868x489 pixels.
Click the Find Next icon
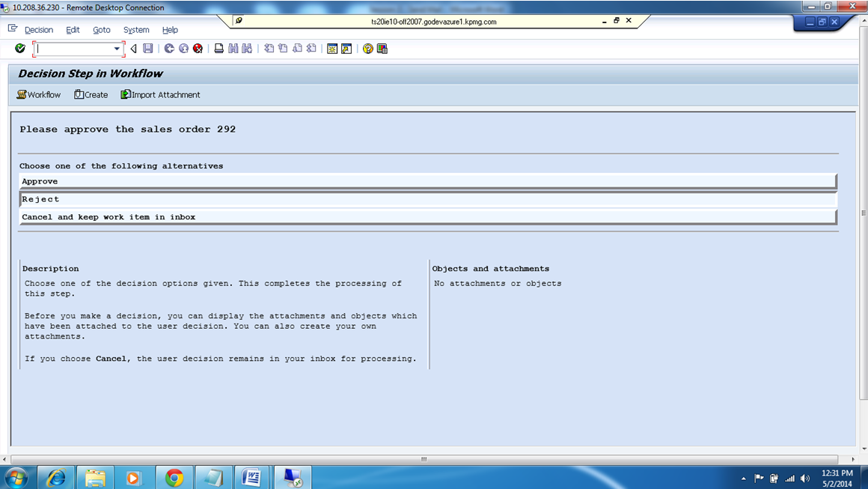[x=246, y=48]
